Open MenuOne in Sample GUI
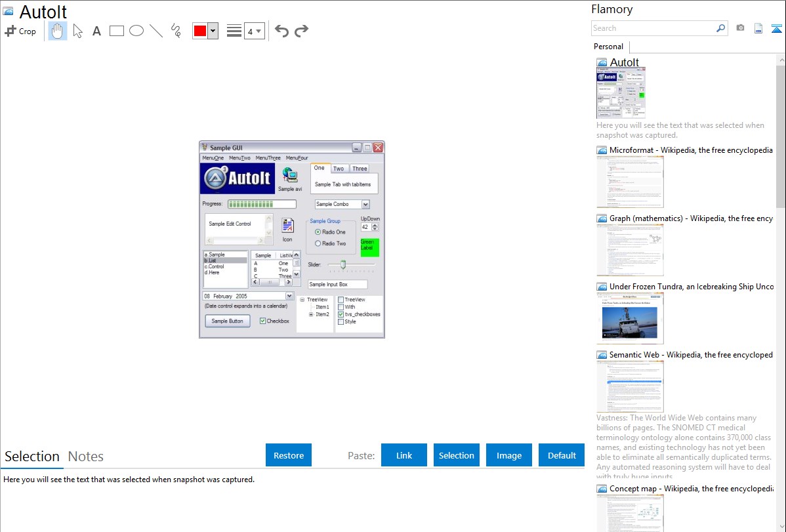Image resolution: width=786 pixels, height=532 pixels. tap(213, 158)
